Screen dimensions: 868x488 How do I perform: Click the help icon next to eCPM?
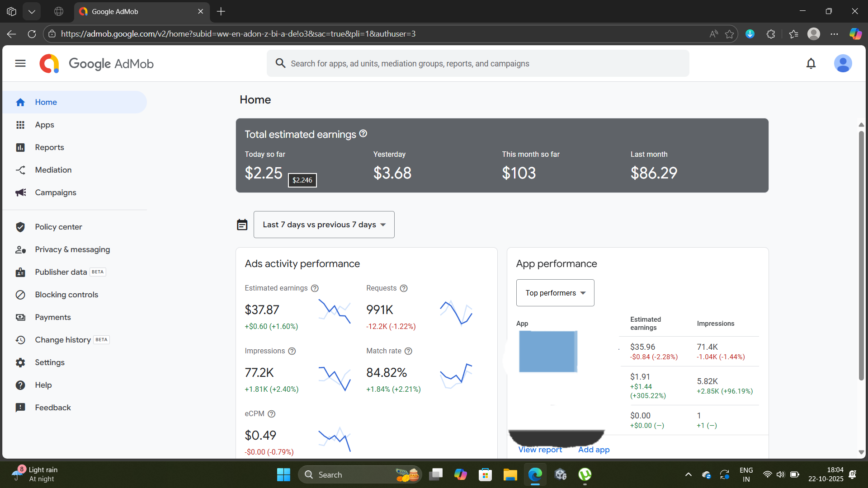[x=271, y=414]
